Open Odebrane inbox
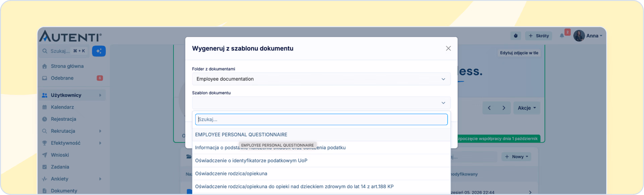The height and width of the screenshot is (195, 644). pos(62,78)
